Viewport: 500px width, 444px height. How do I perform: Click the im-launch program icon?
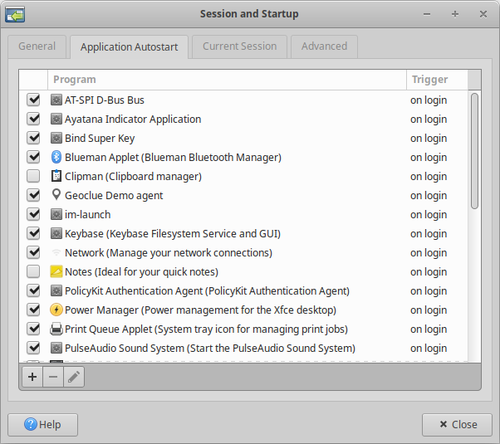point(56,214)
